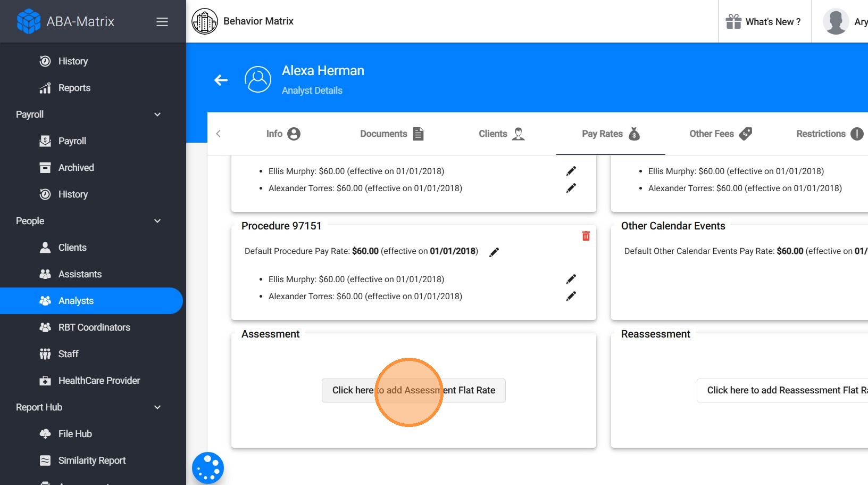Screen dimensions: 868x485
Task: Collapse the Payroll section chevron
Action: tap(157, 114)
